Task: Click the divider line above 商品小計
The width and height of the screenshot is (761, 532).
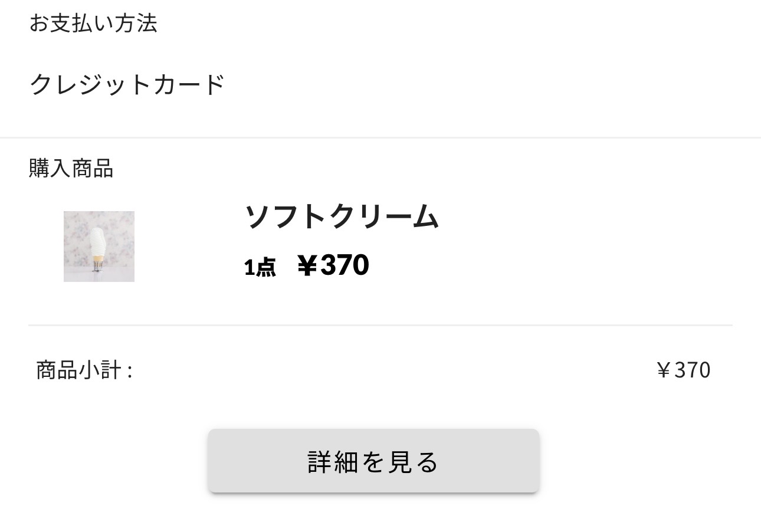Action: tap(380, 325)
